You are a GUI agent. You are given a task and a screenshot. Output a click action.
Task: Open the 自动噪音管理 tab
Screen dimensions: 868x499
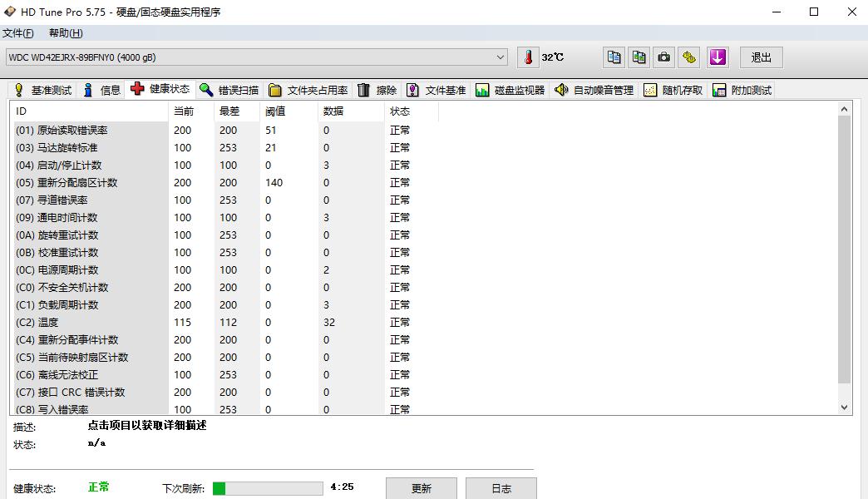click(x=594, y=90)
